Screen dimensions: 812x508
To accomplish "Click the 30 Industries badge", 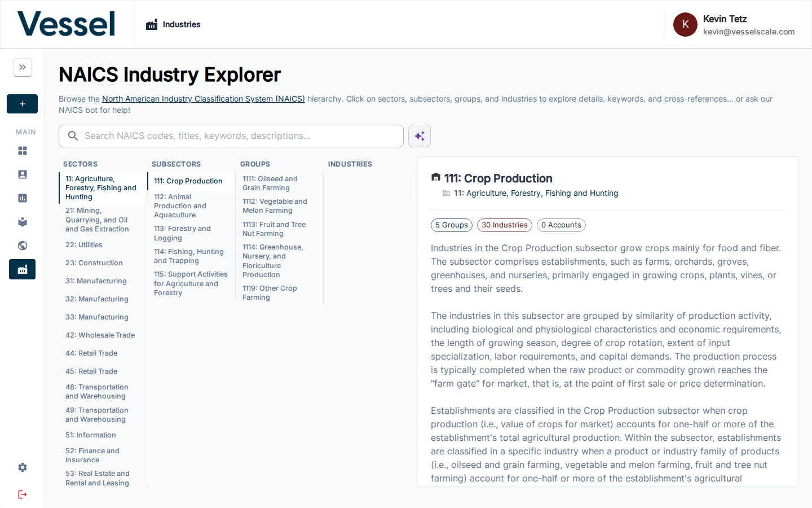I will [505, 225].
